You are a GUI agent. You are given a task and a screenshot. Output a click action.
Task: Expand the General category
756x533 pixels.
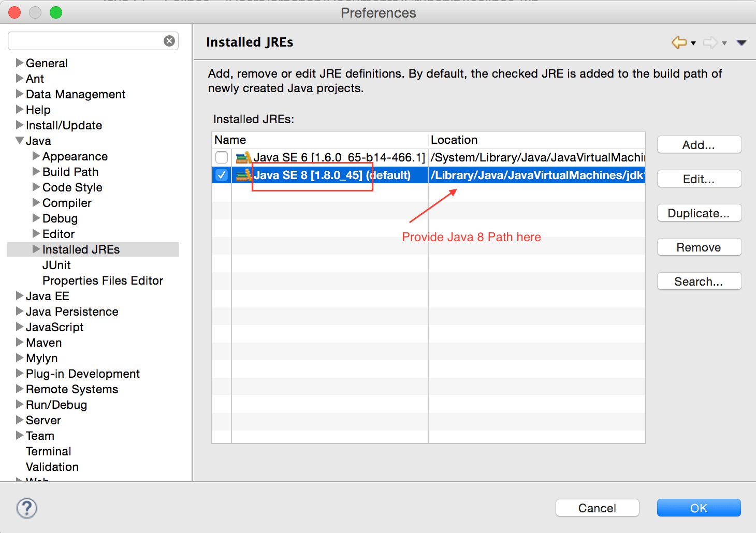click(19, 63)
